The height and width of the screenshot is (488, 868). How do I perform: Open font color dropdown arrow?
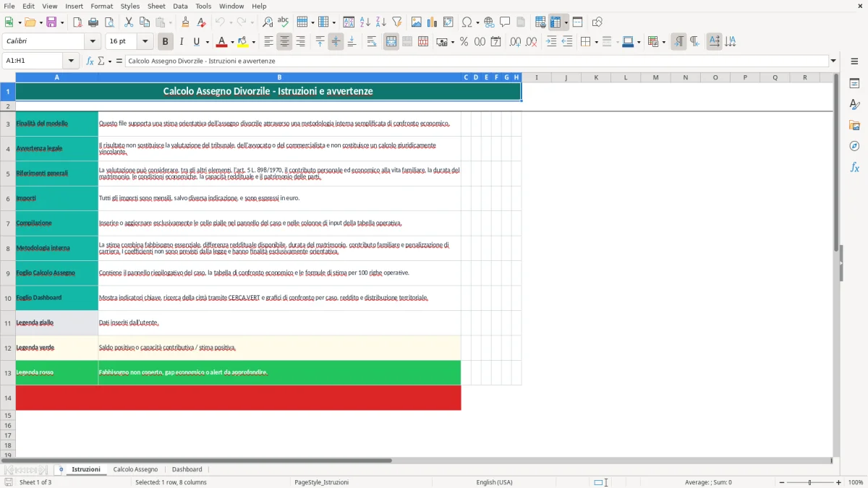[232, 42]
